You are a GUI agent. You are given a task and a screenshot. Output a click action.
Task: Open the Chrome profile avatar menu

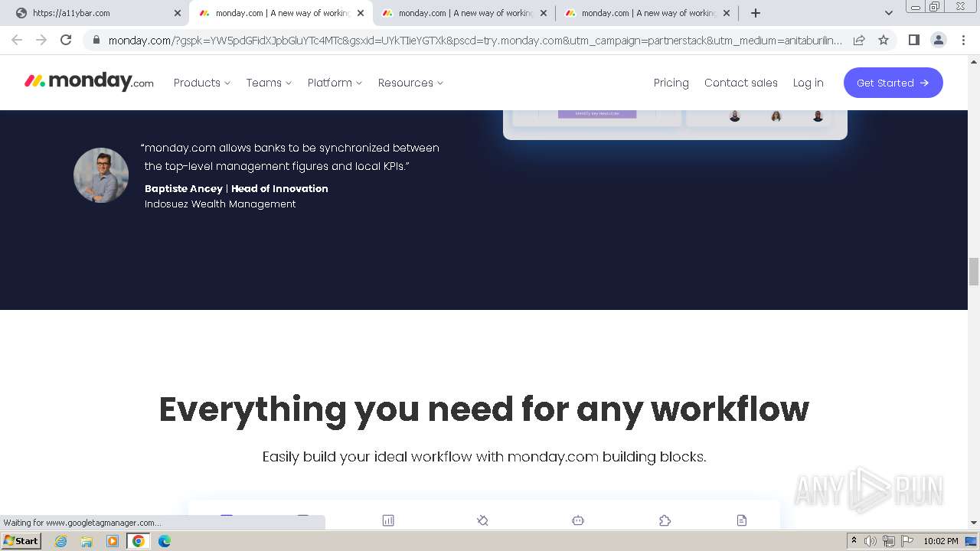point(938,40)
